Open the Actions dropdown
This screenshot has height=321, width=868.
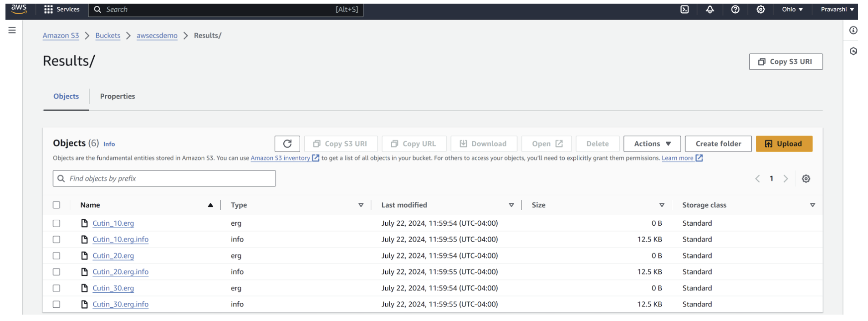(x=652, y=144)
